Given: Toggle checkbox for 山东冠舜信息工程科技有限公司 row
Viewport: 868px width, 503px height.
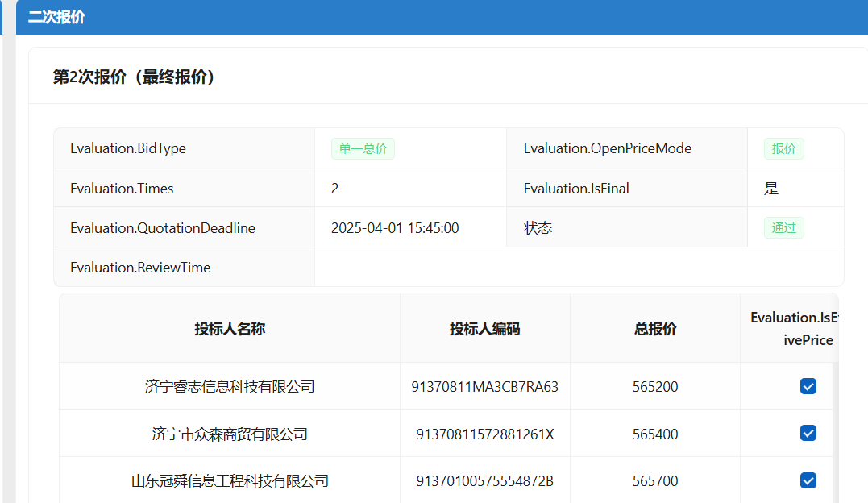Looking at the screenshot, I should coord(808,480).
